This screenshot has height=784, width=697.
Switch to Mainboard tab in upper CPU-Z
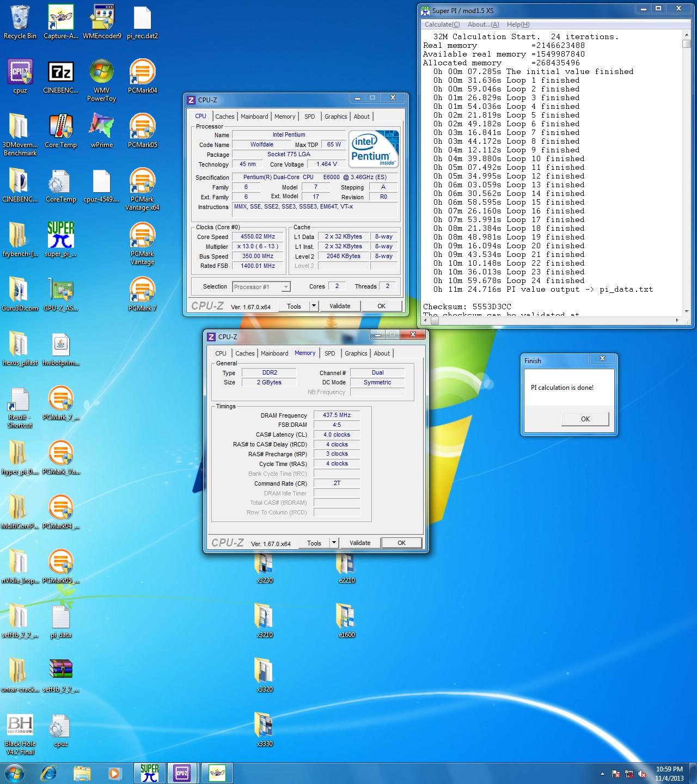(254, 117)
